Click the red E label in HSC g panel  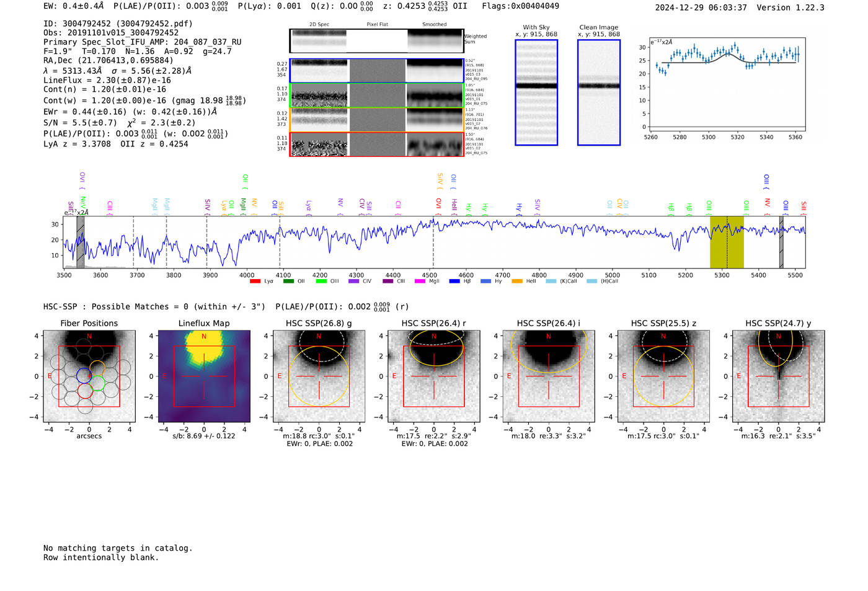[280, 376]
